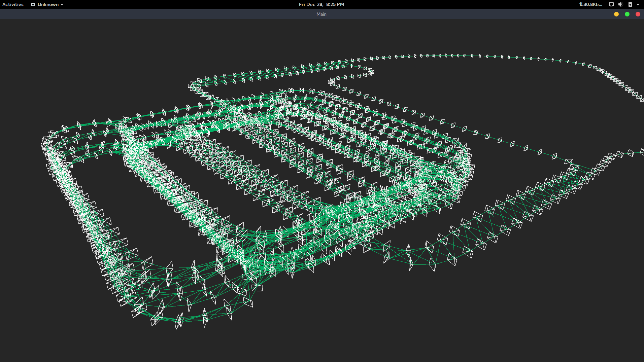Open the clock showing Fri Dec 28
This screenshot has height=362, width=644.
click(321, 4)
